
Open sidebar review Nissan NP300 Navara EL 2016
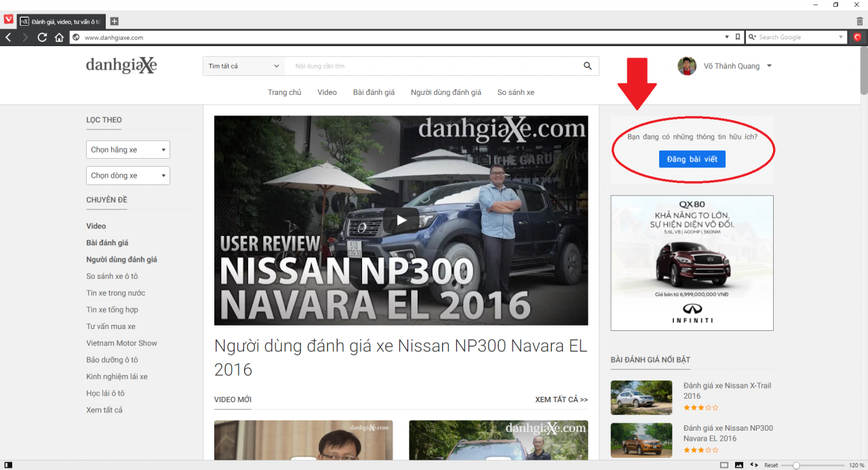728,433
